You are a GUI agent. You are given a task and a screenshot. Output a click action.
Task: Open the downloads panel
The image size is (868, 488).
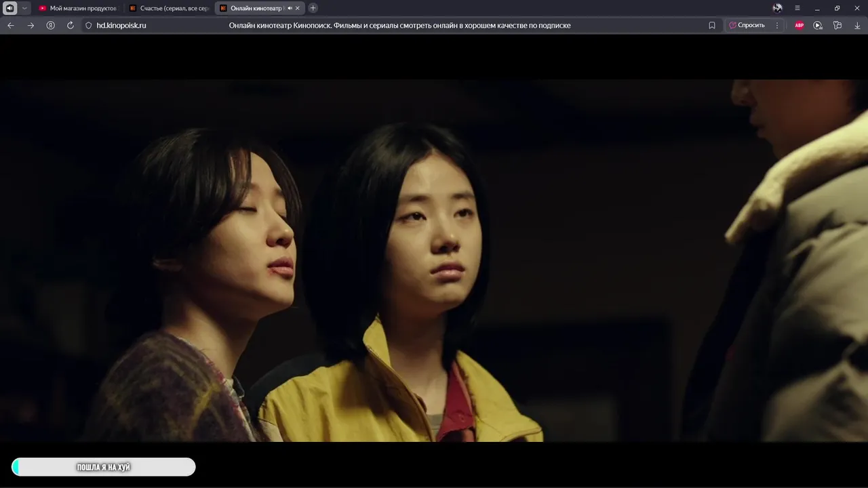(858, 25)
